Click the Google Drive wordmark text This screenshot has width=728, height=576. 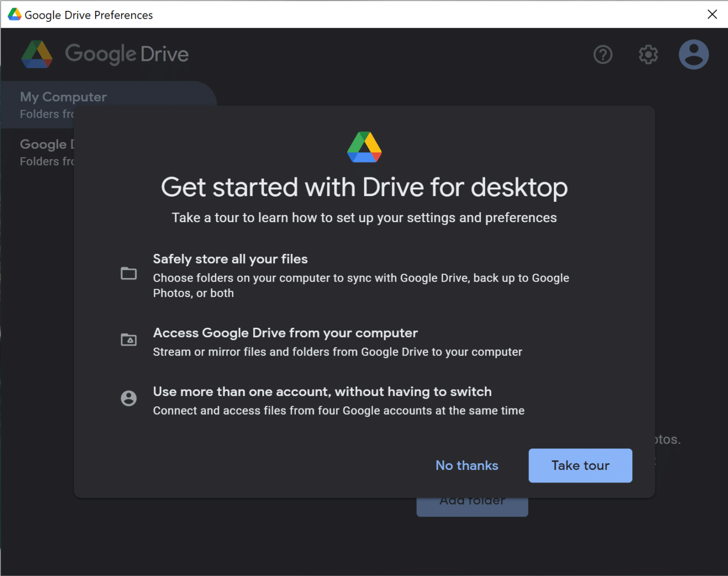point(126,54)
